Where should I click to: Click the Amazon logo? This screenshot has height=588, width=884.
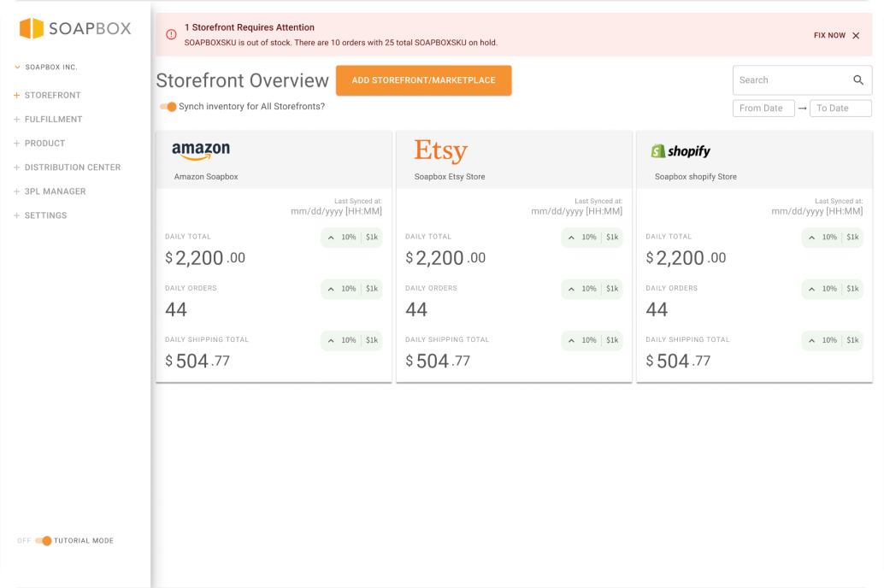201,151
